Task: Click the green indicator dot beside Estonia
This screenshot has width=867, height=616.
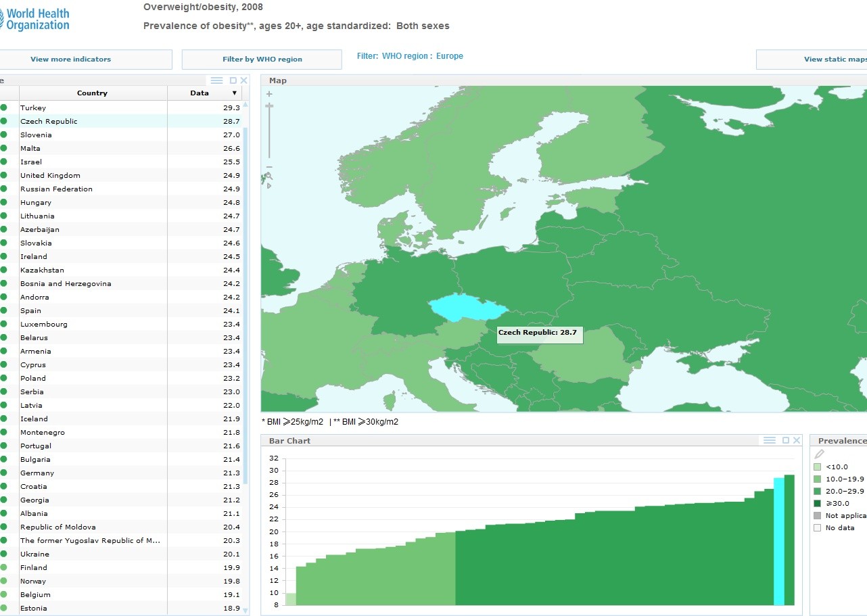Action: coord(4,608)
